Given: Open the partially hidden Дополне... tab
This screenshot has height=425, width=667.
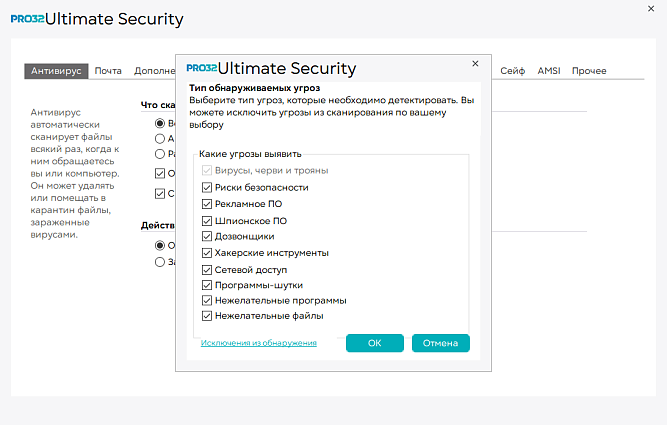Looking at the screenshot, I should tap(154, 71).
